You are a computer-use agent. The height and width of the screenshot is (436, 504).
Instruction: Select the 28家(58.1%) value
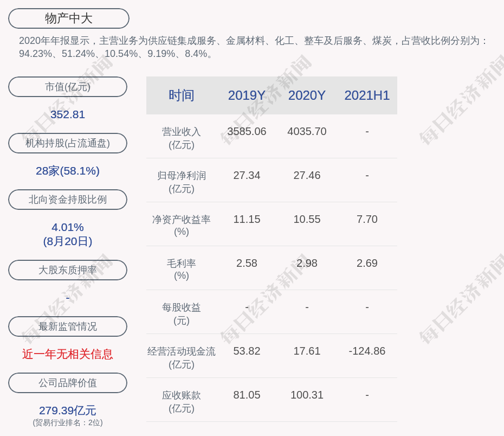coord(68,171)
